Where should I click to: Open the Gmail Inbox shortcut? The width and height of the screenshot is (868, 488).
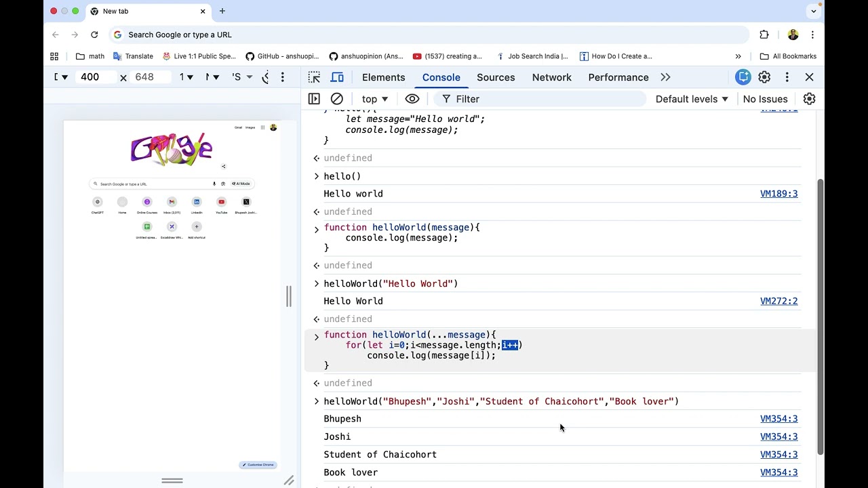[172, 205]
